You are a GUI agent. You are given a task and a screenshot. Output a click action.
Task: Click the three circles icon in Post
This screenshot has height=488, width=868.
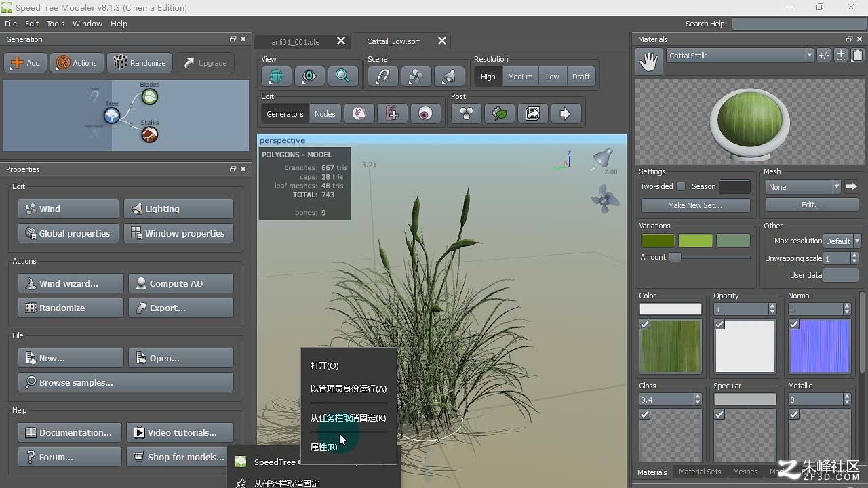coord(467,114)
